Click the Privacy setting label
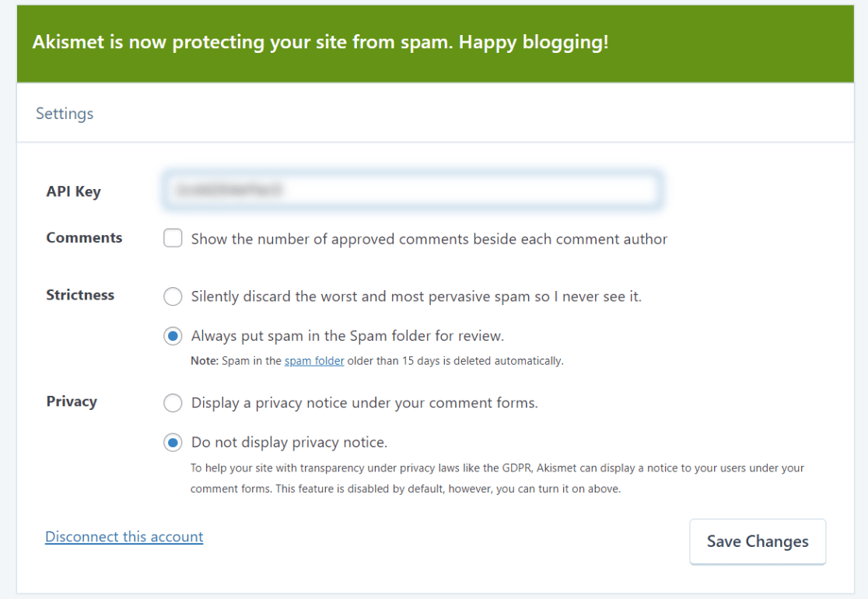Viewport: 868px width, 599px height. tap(72, 401)
